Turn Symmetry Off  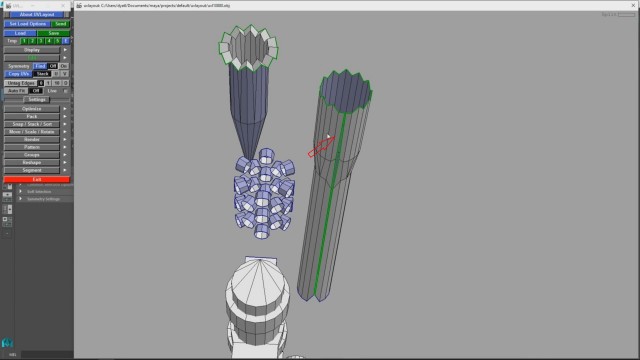(x=53, y=66)
